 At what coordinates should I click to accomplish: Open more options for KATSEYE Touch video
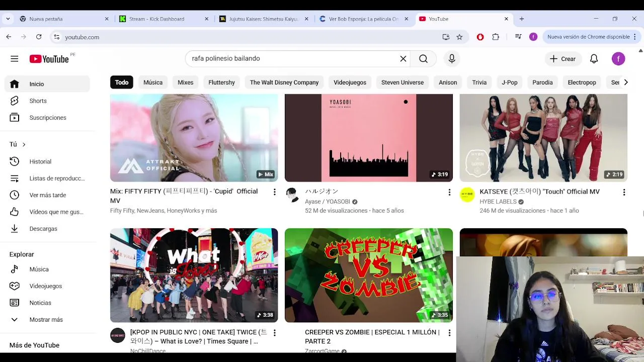[624, 192]
